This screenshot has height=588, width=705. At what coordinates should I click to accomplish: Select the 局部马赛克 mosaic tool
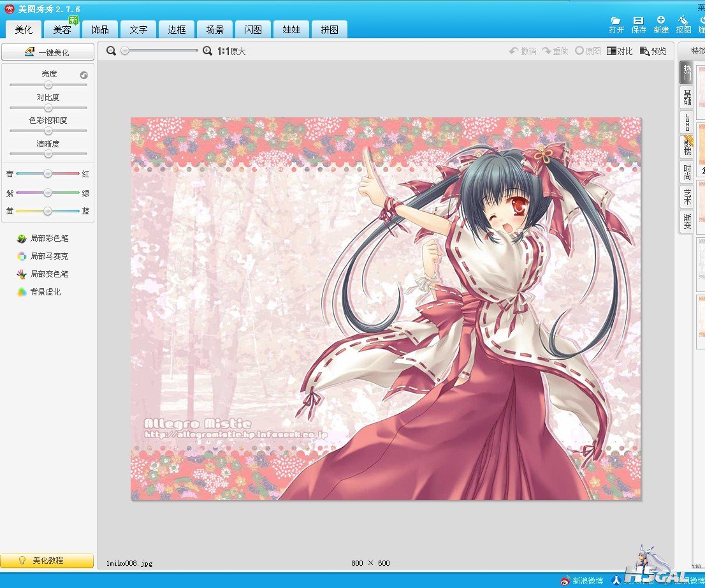tap(43, 256)
